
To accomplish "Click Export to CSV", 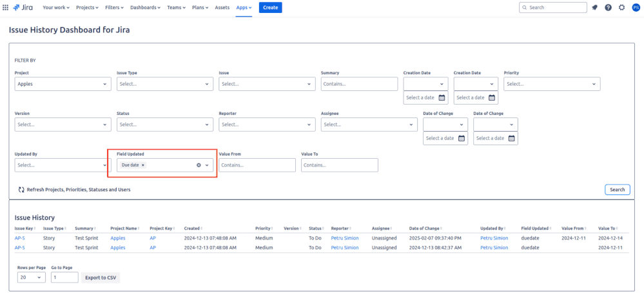I will pos(101,278).
